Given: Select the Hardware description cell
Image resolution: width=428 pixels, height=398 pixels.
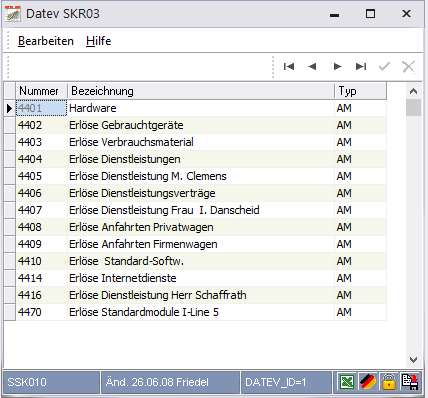Looking at the screenshot, I should (201, 108).
